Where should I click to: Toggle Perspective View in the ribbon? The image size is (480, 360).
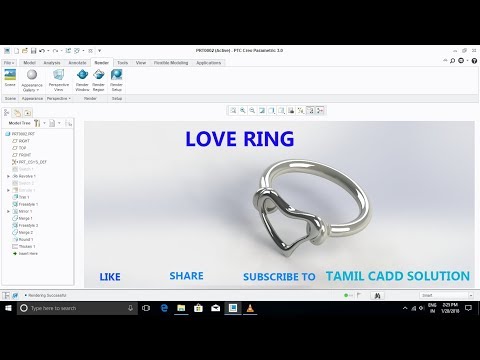coord(59,75)
